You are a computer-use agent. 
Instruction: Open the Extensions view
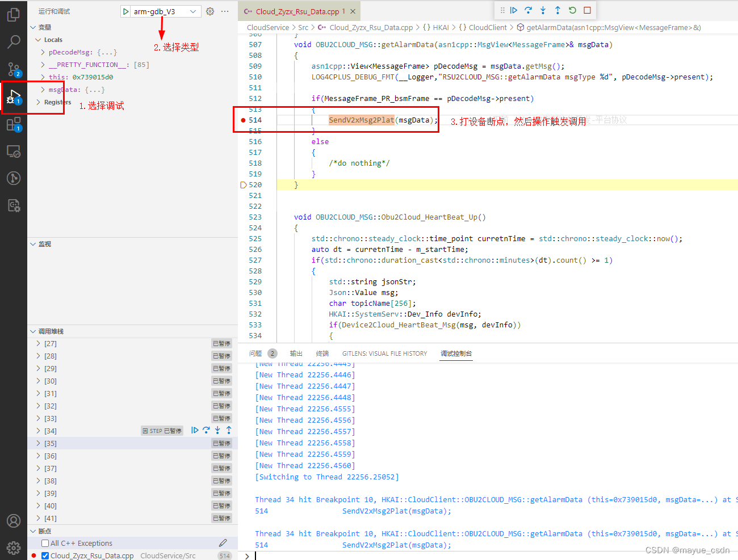[x=14, y=124]
